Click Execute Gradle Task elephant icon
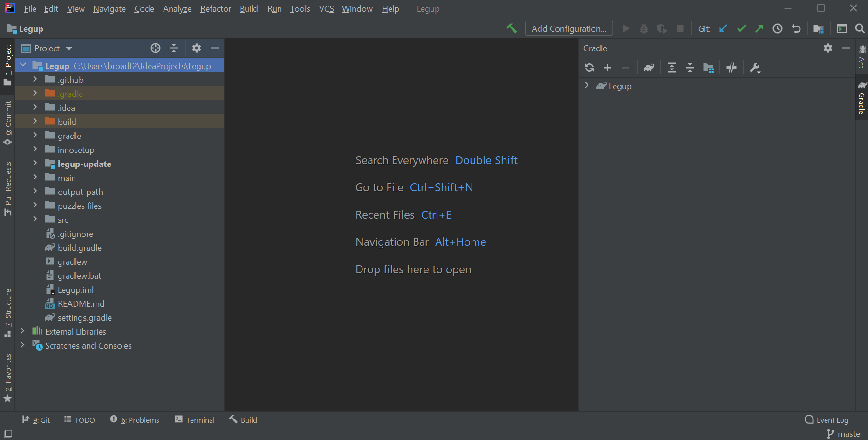This screenshot has width=868, height=440. coord(649,68)
